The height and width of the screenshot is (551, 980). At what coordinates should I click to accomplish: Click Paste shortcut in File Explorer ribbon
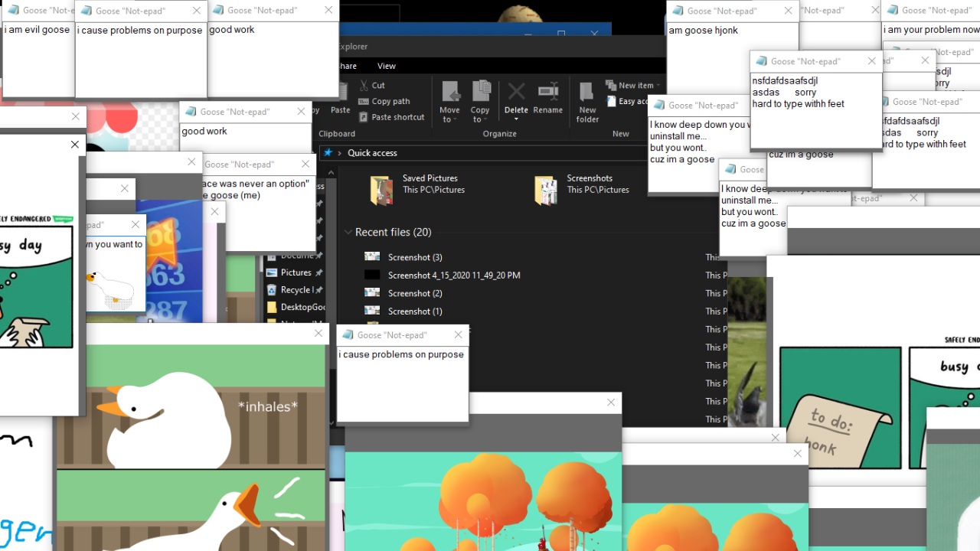(x=391, y=117)
